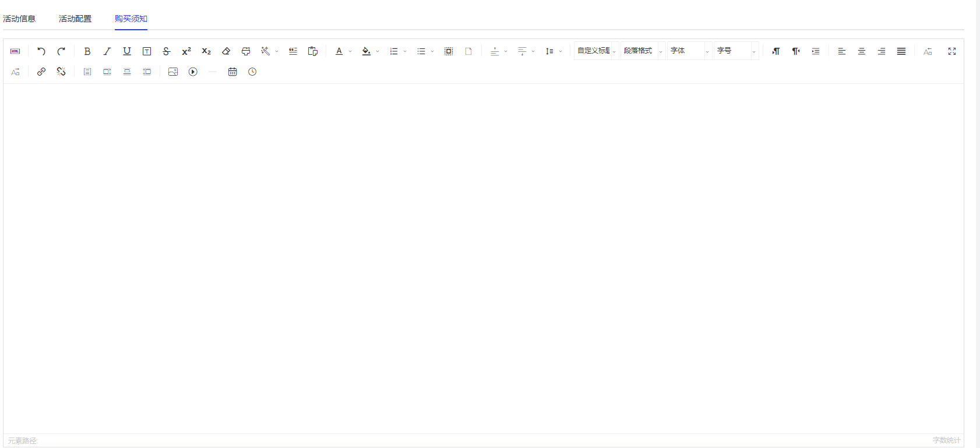Clear formatting with the eraser icon
This screenshot has height=448, width=980.
coord(226,51)
